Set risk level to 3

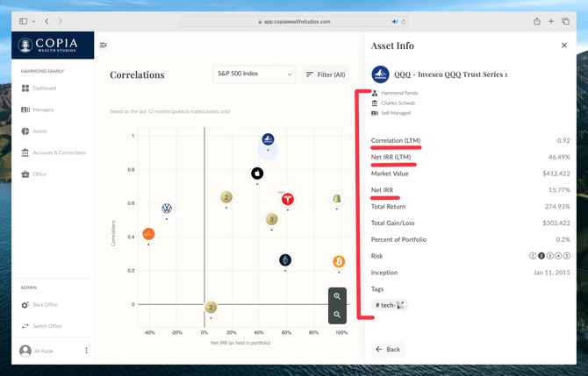549,256
